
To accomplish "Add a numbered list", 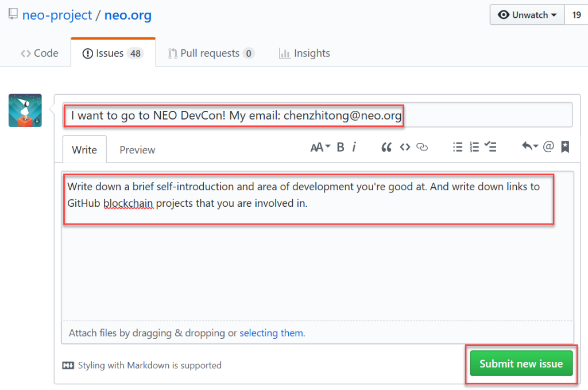I will tap(474, 147).
